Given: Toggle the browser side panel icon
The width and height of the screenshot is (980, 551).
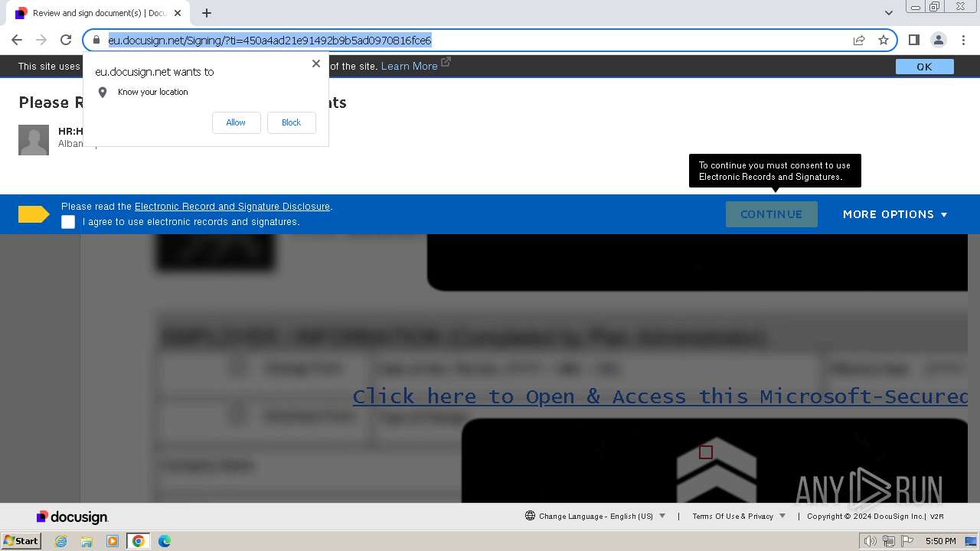Looking at the screenshot, I should tap(913, 40).
